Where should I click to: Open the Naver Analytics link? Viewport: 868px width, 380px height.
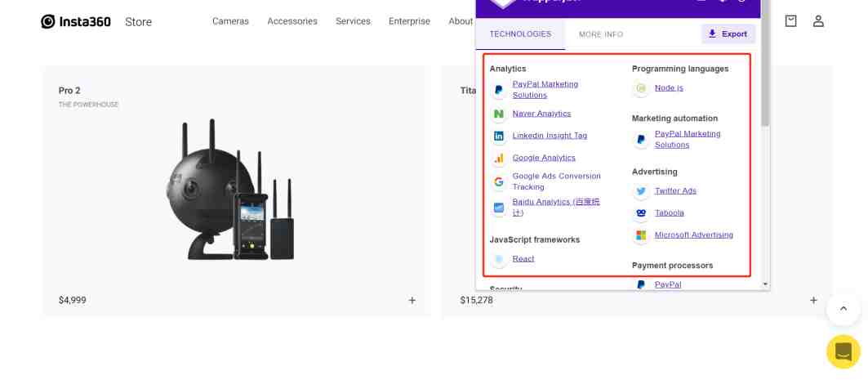click(x=541, y=114)
